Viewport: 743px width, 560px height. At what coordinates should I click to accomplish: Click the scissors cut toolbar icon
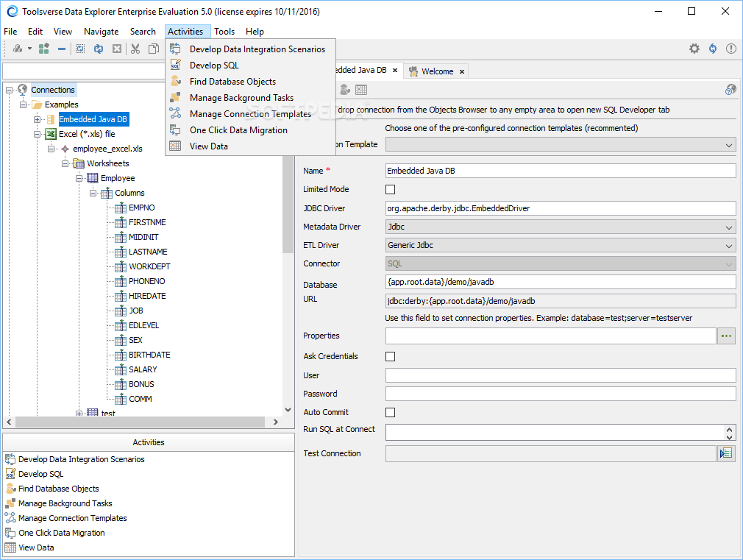(x=135, y=49)
